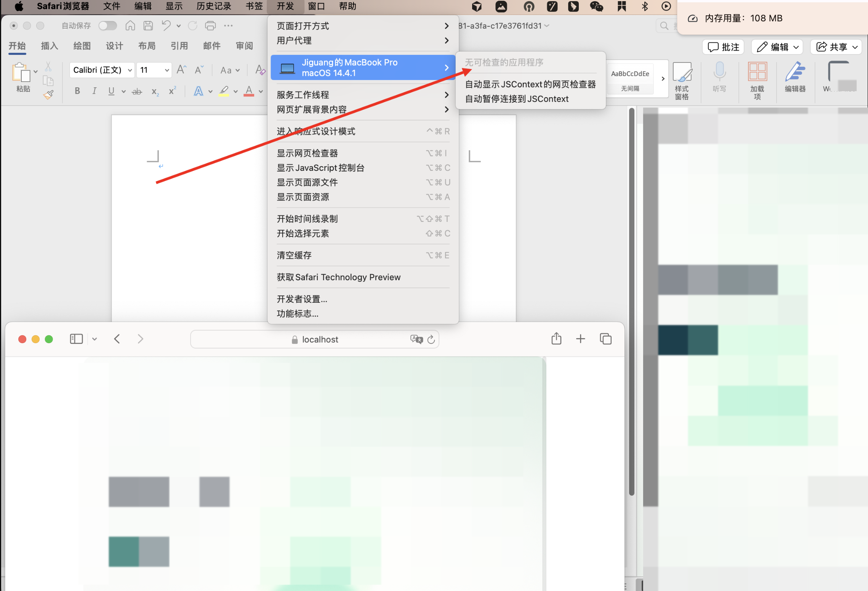Open the font size 11 dropdown
Image resolution: width=868 pixels, height=591 pixels.
(x=167, y=70)
